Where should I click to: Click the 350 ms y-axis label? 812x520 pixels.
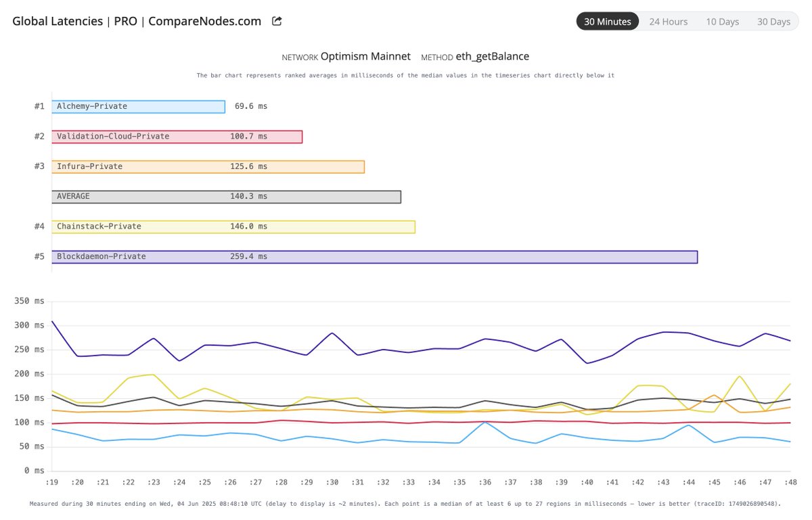pyautogui.click(x=29, y=301)
